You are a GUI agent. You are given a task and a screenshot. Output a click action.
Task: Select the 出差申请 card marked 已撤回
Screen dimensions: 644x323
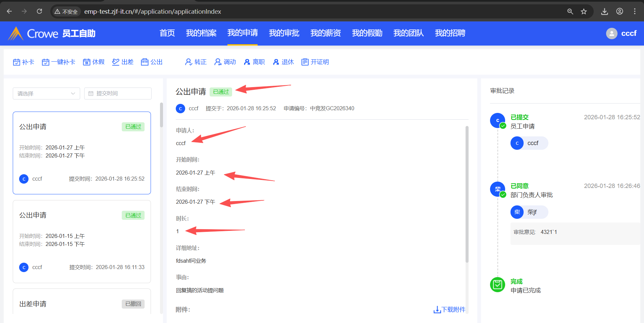pyautogui.click(x=82, y=301)
